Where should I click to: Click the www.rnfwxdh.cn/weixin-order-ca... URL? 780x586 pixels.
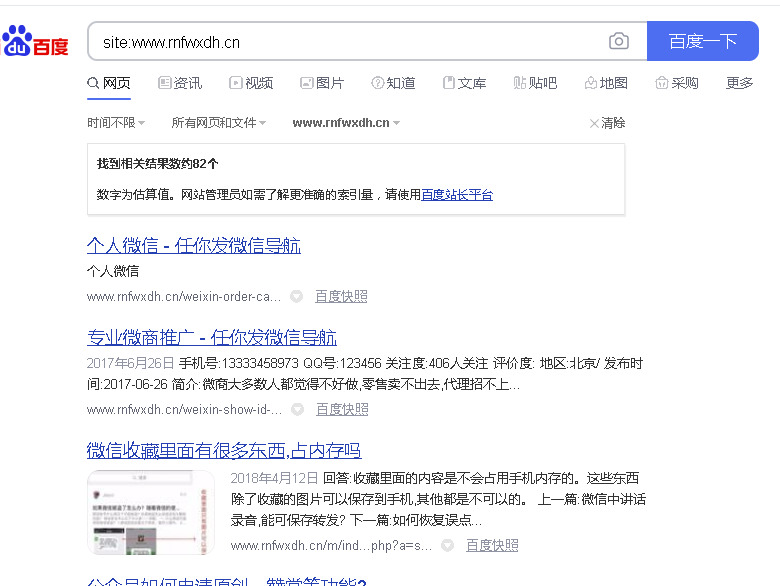click(184, 296)
